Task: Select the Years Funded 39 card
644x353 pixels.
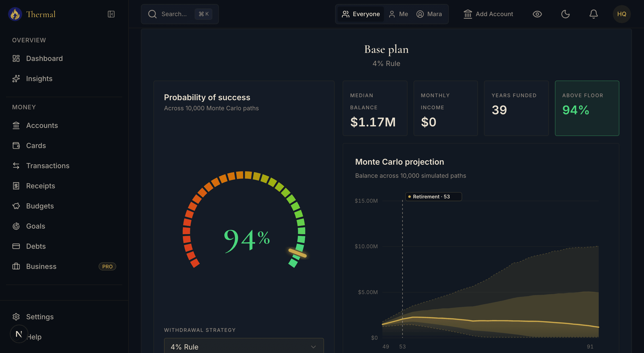Action: 516,108
